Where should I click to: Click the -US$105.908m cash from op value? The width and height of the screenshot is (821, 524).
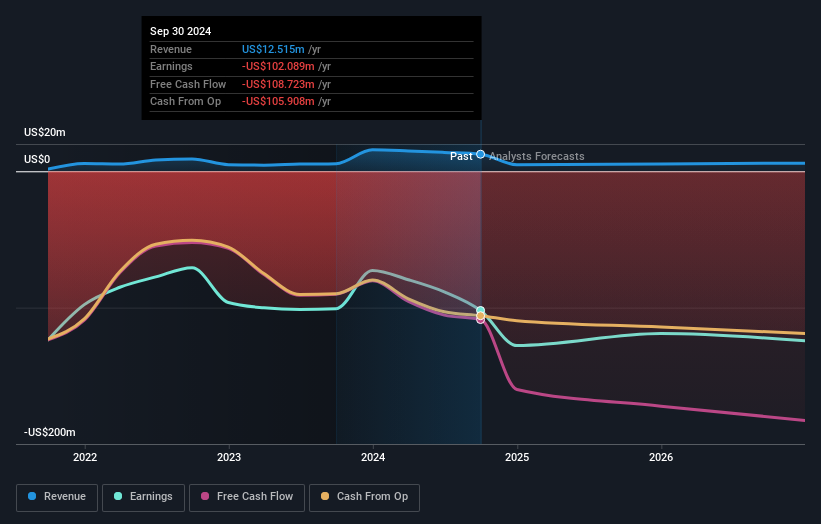(278, 102)
